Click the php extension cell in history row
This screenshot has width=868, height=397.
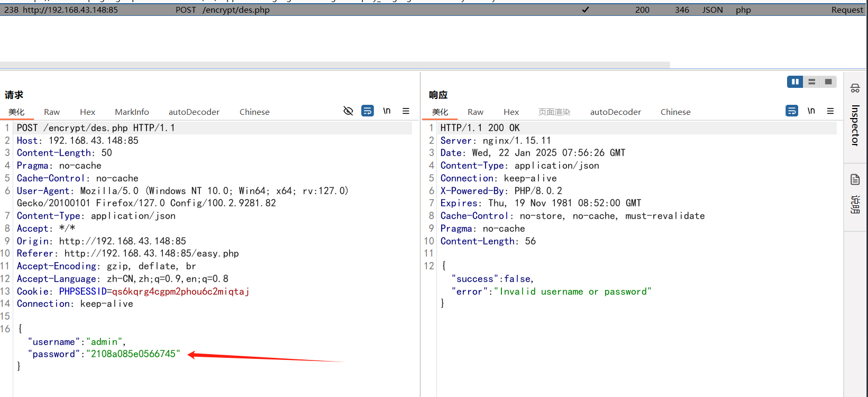tap(743, 10)
